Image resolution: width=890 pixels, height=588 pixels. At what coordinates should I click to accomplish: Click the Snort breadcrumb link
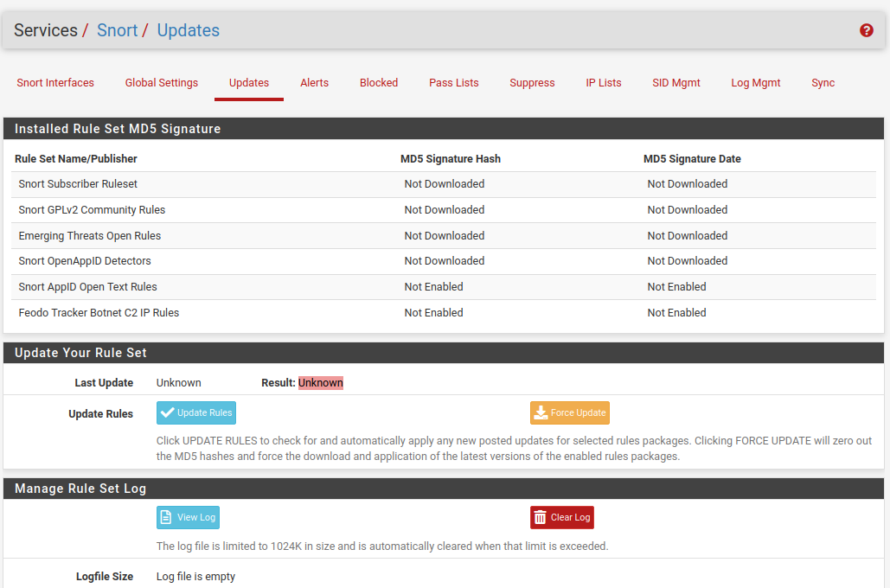[117, 30]
